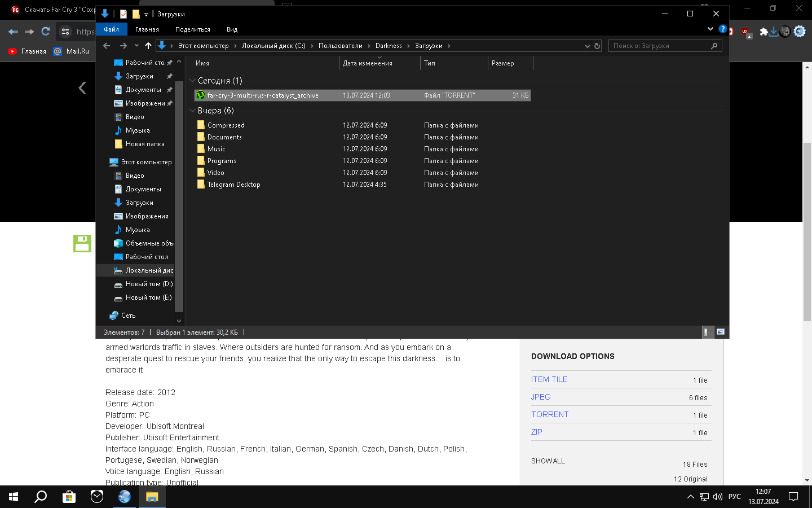The image size is (812, 508).
Task: Click the ZIP download link
Action: 536,432
